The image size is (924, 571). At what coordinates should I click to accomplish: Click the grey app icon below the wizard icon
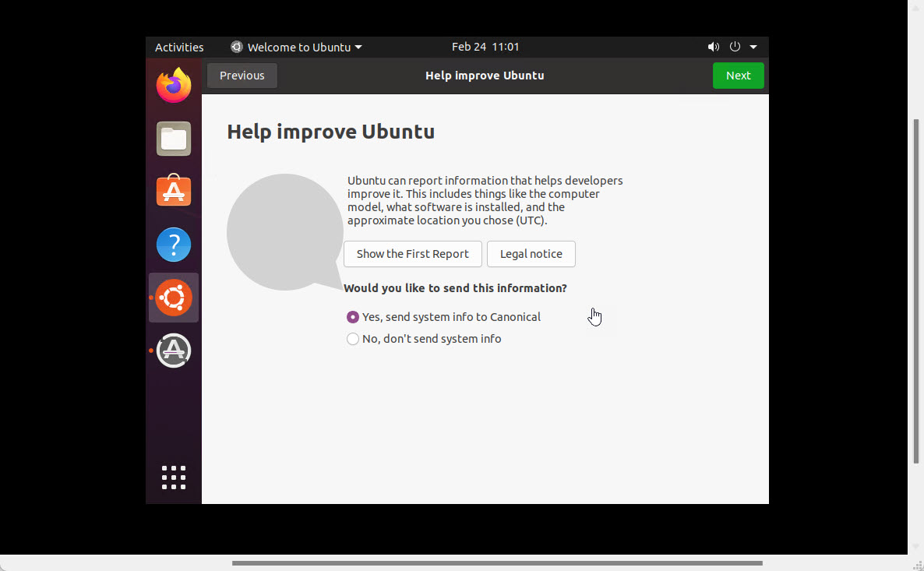click(x=173, y=351)
